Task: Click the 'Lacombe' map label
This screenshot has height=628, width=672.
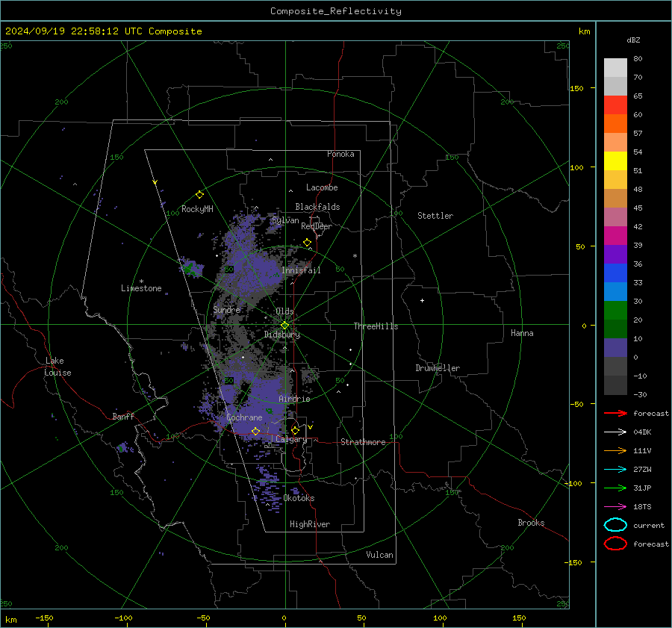Action: pyautogui.click(x=322, y=187)
